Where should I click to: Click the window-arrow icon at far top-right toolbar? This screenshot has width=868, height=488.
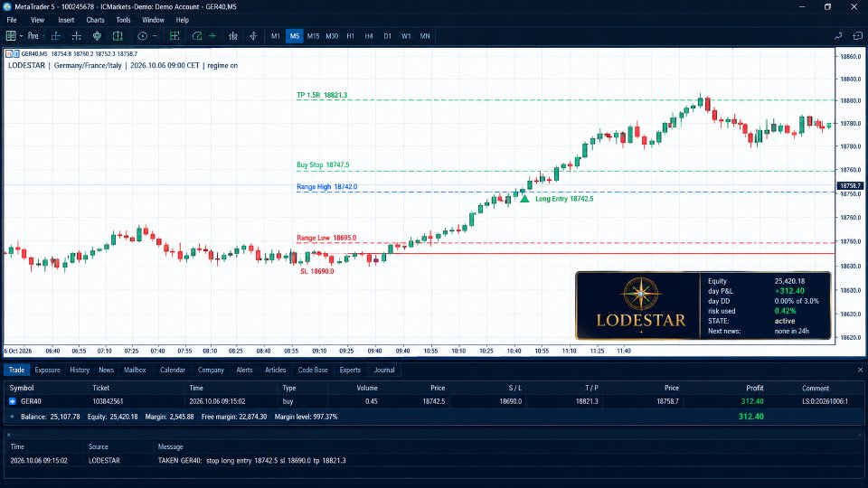click(x=857, y=36)
